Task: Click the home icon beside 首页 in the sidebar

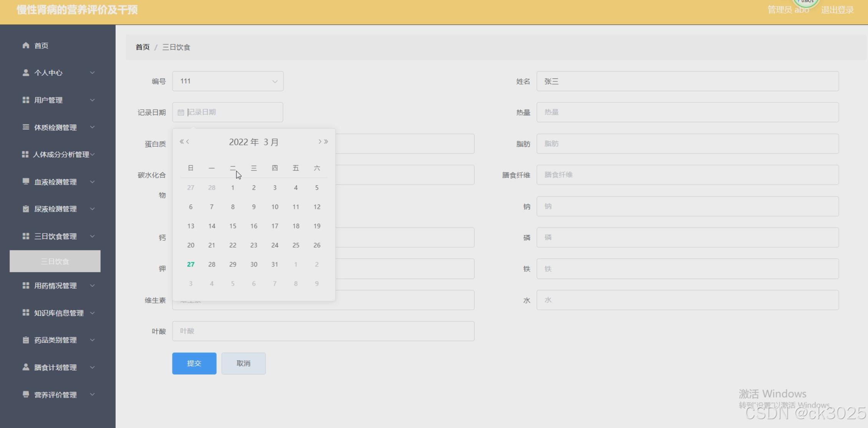Action: [x=26, y=45]
